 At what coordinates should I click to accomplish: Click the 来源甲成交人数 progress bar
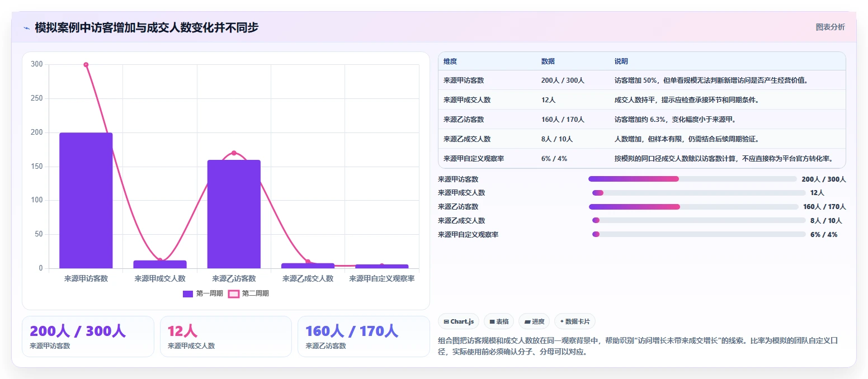tap(699, 193)
